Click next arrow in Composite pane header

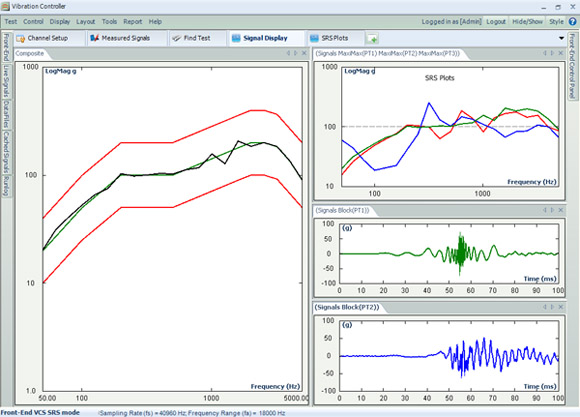(296, 53)
